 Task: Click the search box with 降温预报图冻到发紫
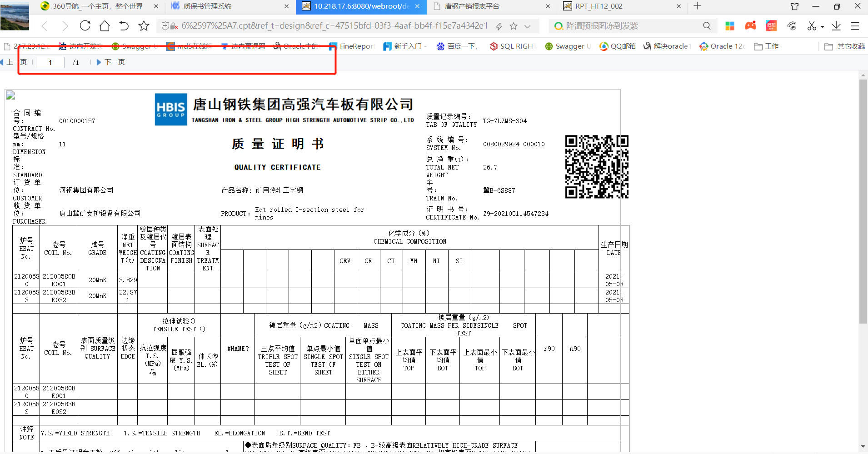coord(632,26)
